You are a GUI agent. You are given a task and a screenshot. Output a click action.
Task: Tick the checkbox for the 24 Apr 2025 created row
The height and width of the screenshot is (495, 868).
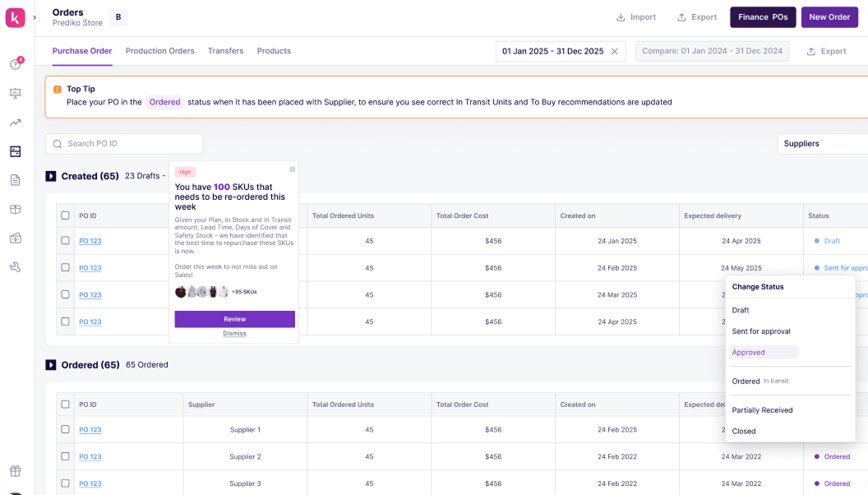[65, 322]
